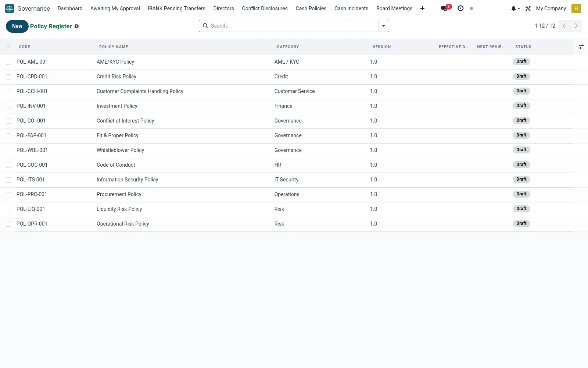The image size is (588, 368).
Task: Check the POL-FAP-001 row checkbox
Action: (x=8, y=136)
